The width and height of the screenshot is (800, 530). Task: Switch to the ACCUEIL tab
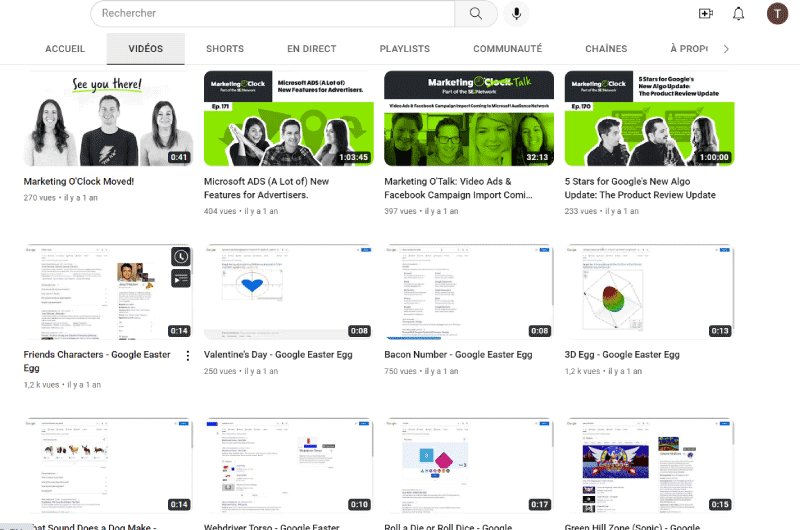tap(65, 49)
